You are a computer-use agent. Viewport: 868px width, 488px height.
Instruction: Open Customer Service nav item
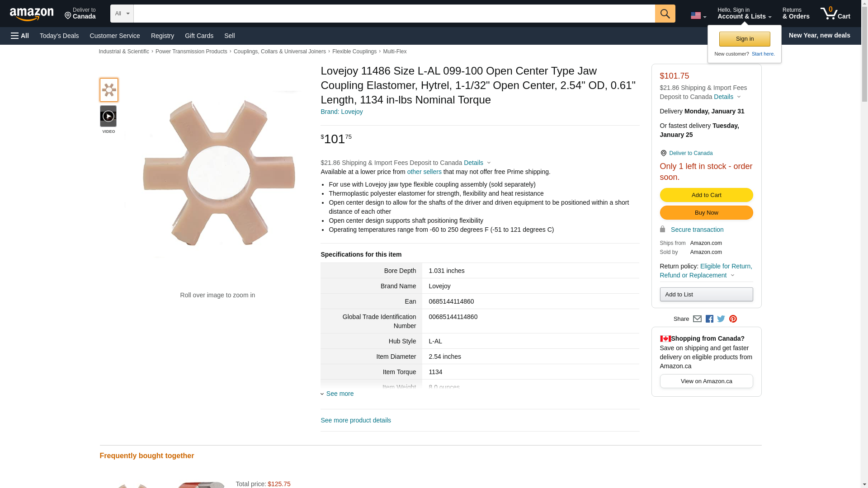(115, 36)
